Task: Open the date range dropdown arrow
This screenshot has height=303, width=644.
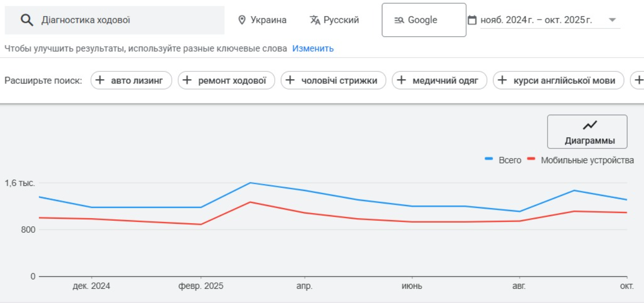Action: coord(612,20)
